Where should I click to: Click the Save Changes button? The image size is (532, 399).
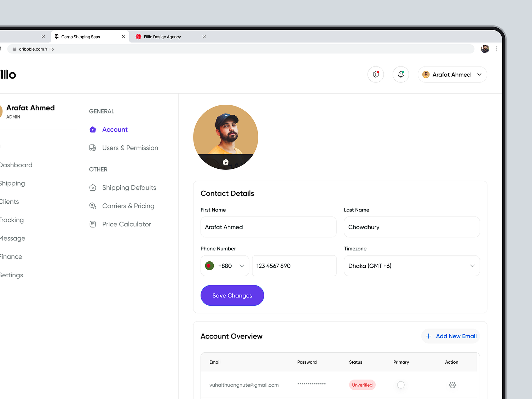[232, 295]
